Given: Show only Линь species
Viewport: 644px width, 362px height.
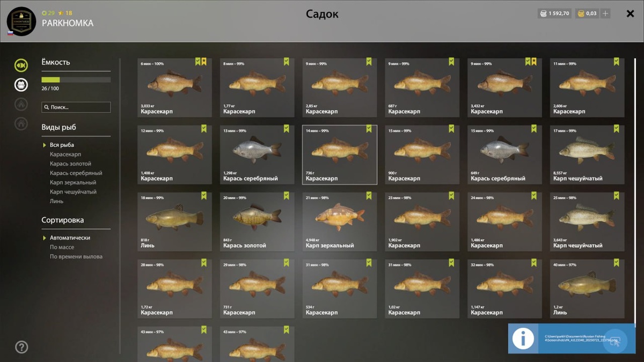Looking at the screenshot, I should [56, 201].
